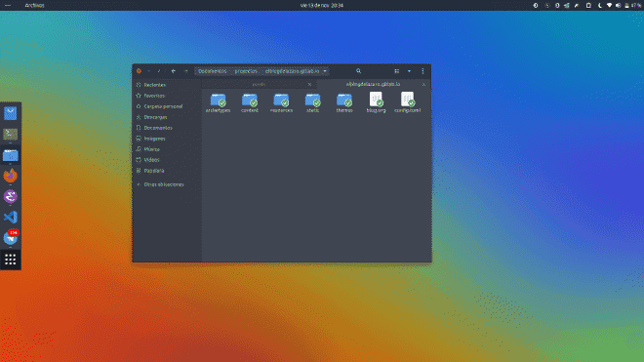Show all applications grid in the dock
This screenshot has width=644, height=362.
pyautogui.click(x=11, y=260)
